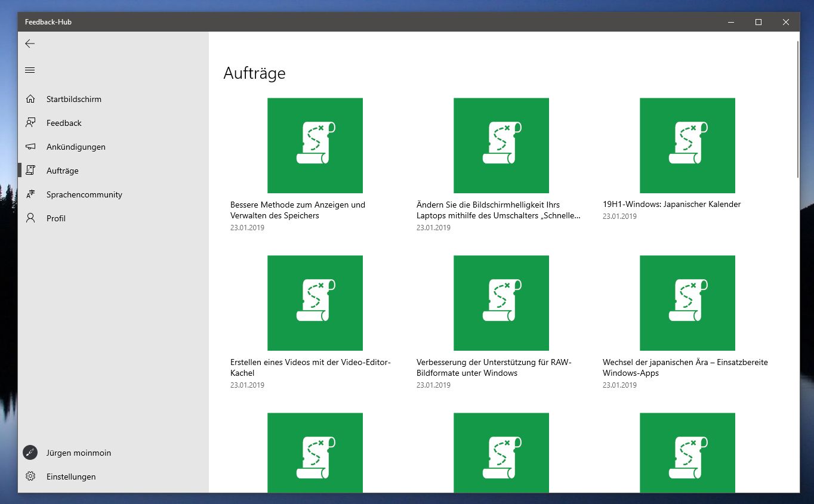Click date 23.01.2019 under Japanischer Kalender
Viewport: 814px width, 504px height.
click(619, 217)
